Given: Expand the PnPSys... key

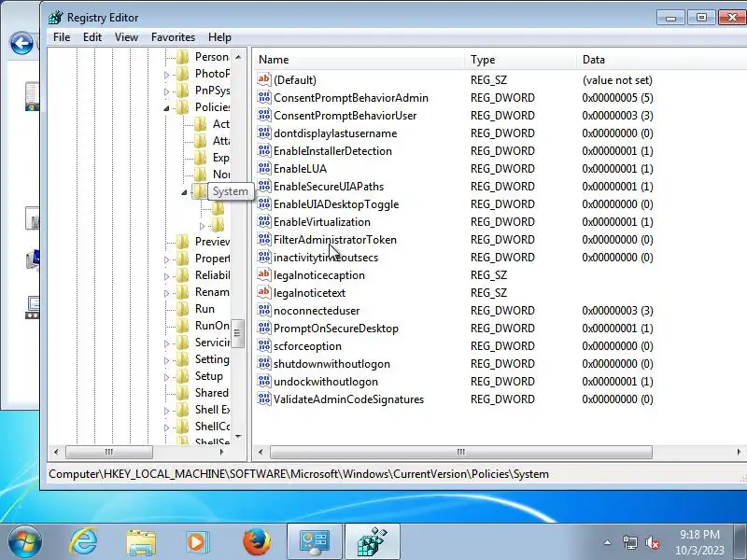Looking at the screenshot, I should pyautogui.click(x=166, y=91).
